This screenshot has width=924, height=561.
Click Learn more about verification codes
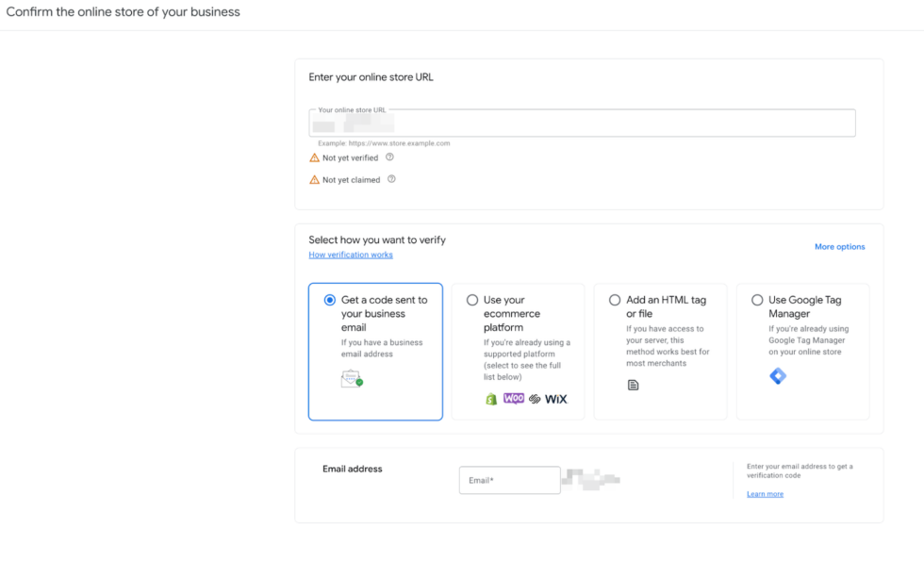coord(765,493)
